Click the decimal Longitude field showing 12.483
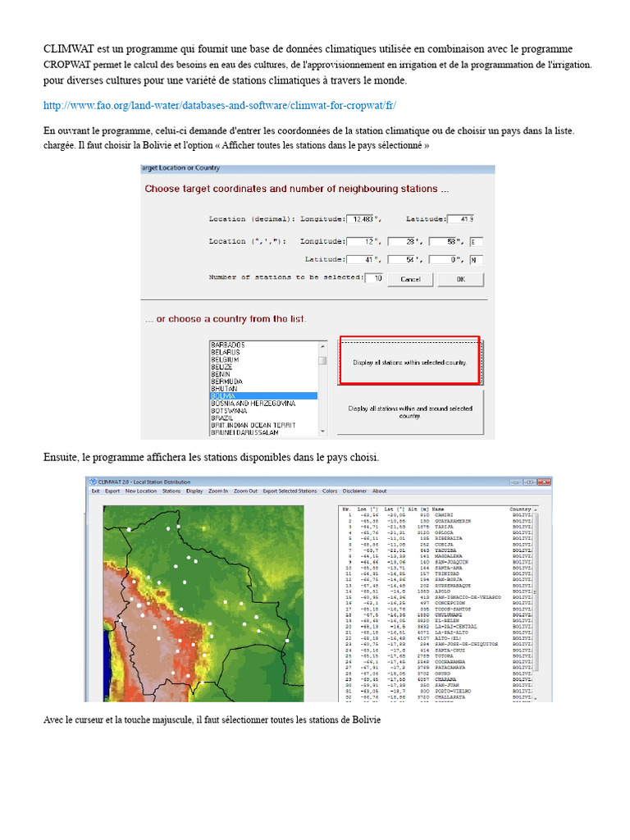This screenshot has height=840, width=630. (361, 219)
